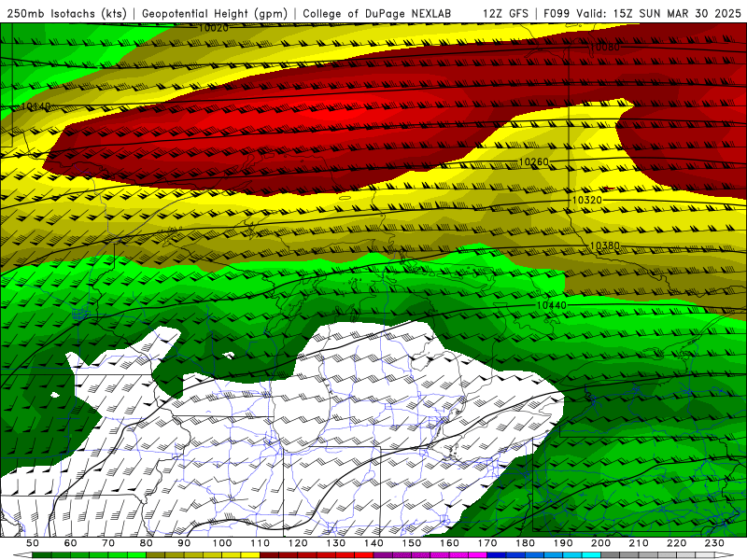The width and height of the screenshot is (747, 560).
Task: Click the 190 value on the color scale
Action: [x=563, y=543]
